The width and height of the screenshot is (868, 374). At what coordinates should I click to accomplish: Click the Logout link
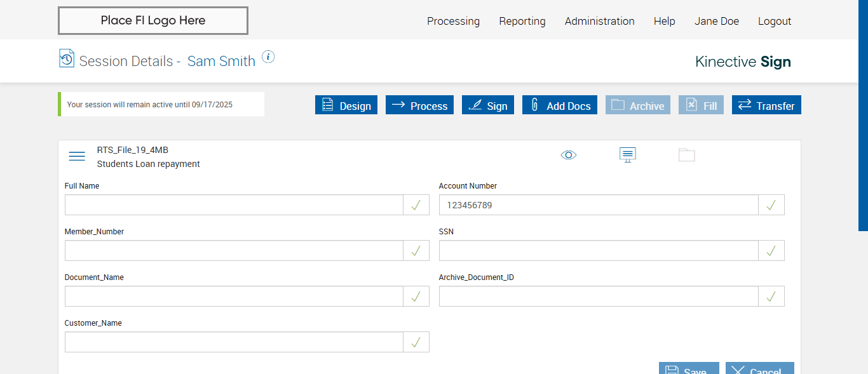coord(775,21)
